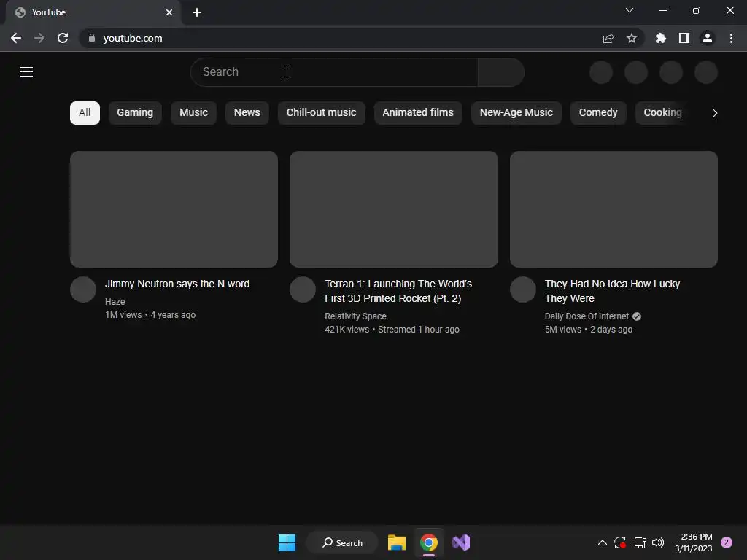Open the network status tray icon
This screenshot has width=747, height=560.
(x=640, y=542)
